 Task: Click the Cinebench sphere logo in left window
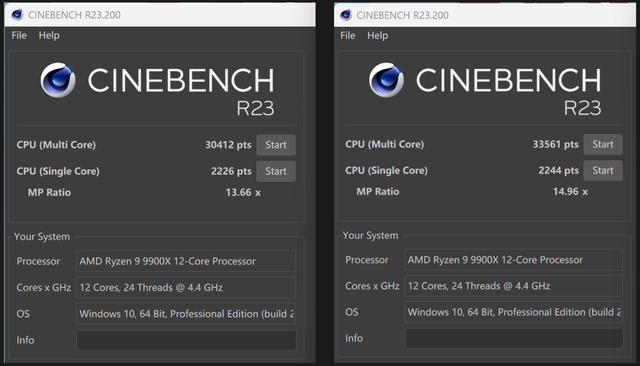(58, 80)
